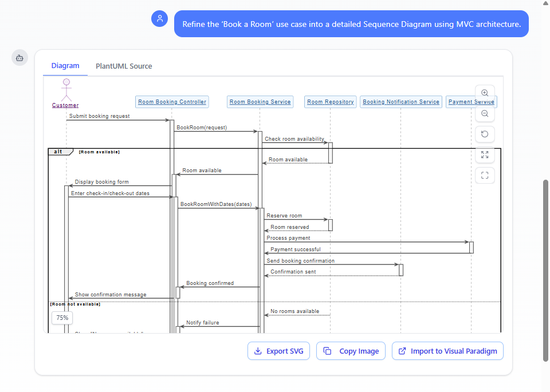The width and height of the screenshot is (550, 392).
Task: Click the zoom out magnifier icon
Action: point(485,114)
